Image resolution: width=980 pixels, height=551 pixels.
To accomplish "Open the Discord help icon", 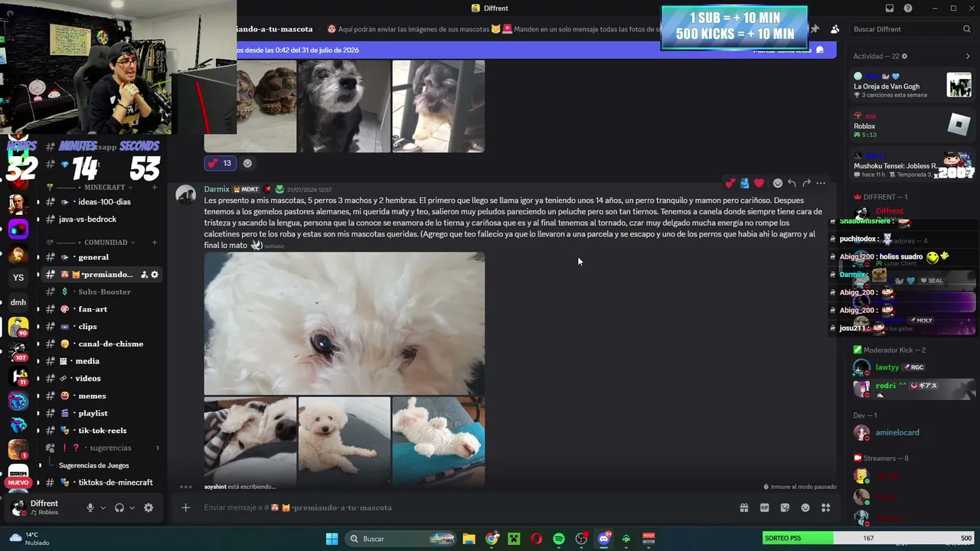I will click(x=908, y=8).
